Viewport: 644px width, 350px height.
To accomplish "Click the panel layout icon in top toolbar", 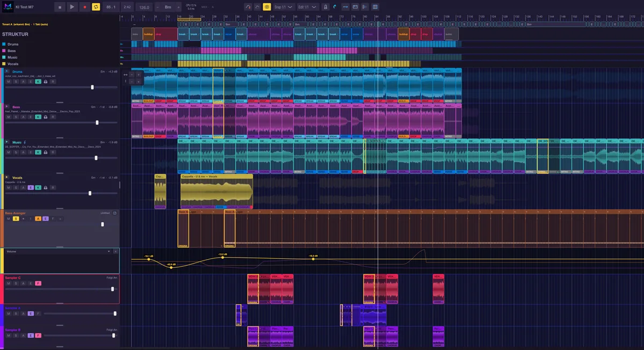I will (x=356, y=7).
